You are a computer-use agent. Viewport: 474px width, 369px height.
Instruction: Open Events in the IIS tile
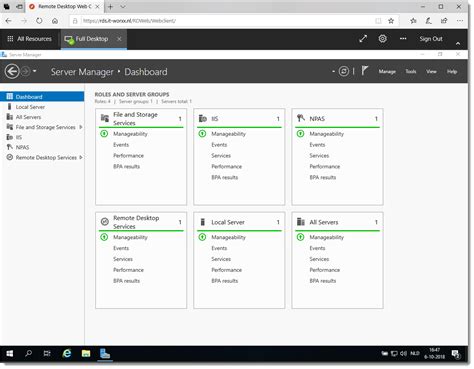(x=219, y=145)
